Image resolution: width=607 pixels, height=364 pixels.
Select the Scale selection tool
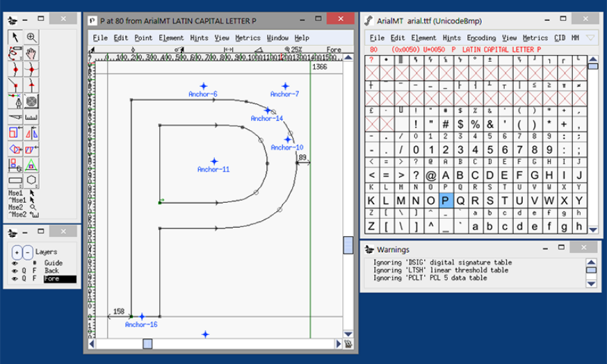click(15, 133)
